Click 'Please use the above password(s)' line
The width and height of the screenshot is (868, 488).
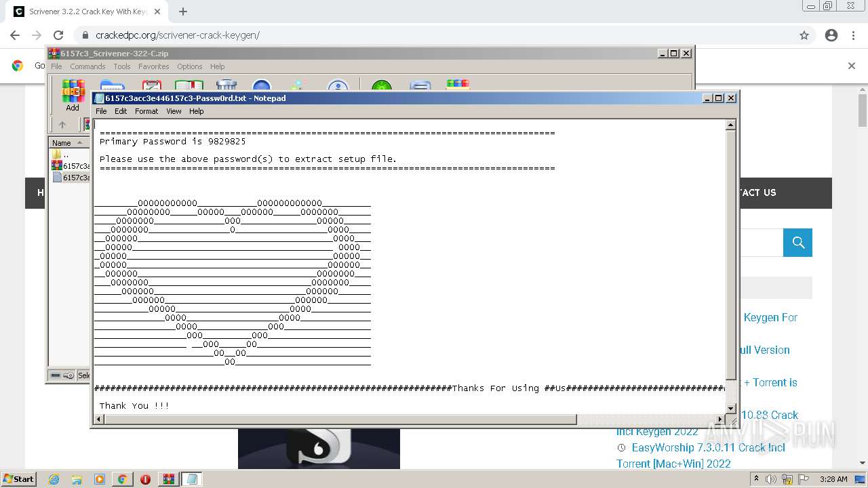pos(248,159)
